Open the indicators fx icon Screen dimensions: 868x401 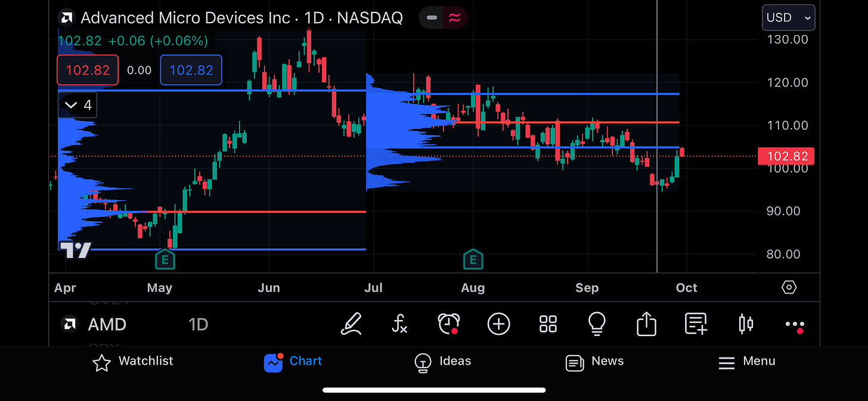pyautogui.click(x=399, y=324)
